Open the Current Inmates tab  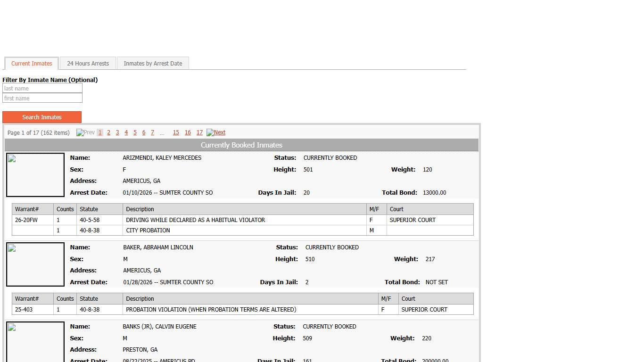32,64
